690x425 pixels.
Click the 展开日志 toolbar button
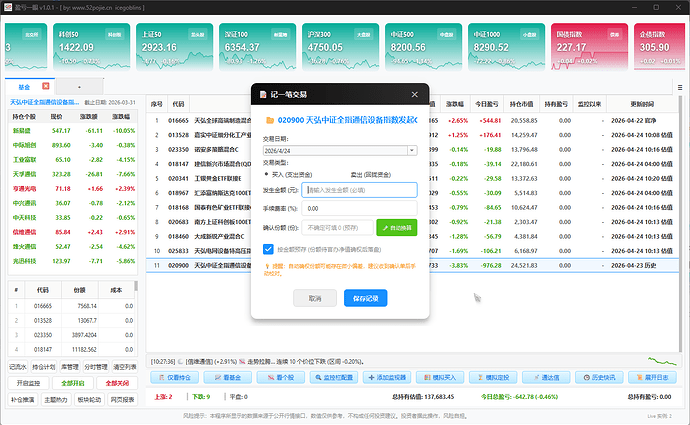(653, 377)
